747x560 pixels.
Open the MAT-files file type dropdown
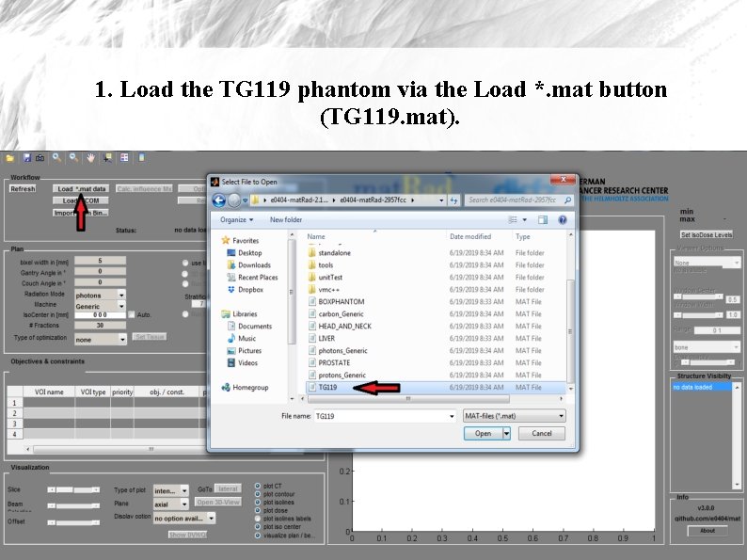(x=514, y=416)
